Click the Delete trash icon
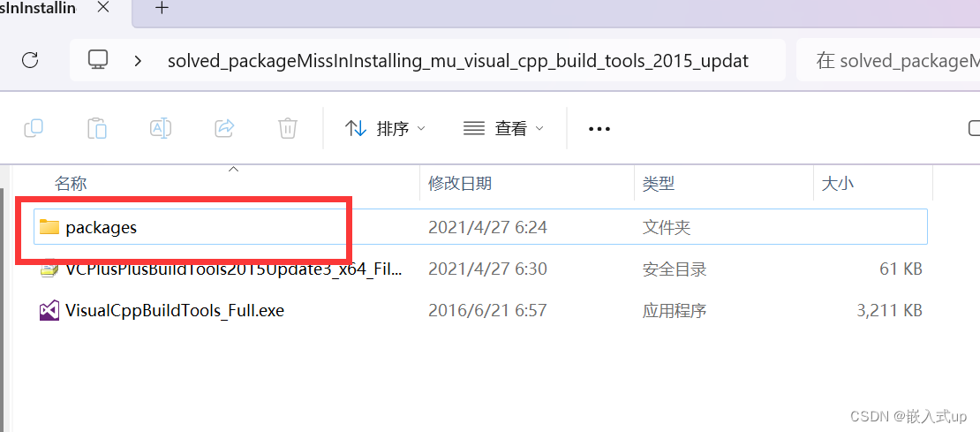Viewport: 980px width, 432px height. click(287, 128)
